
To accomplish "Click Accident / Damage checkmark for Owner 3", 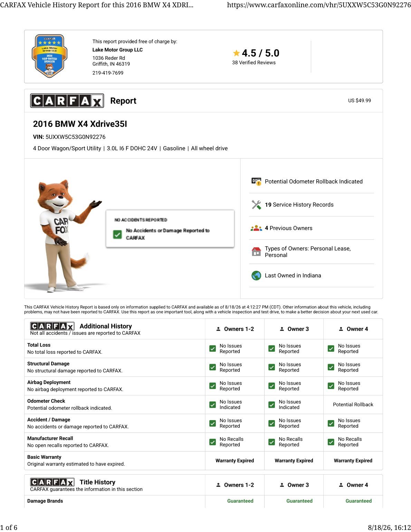I will (x=272, y=423).
